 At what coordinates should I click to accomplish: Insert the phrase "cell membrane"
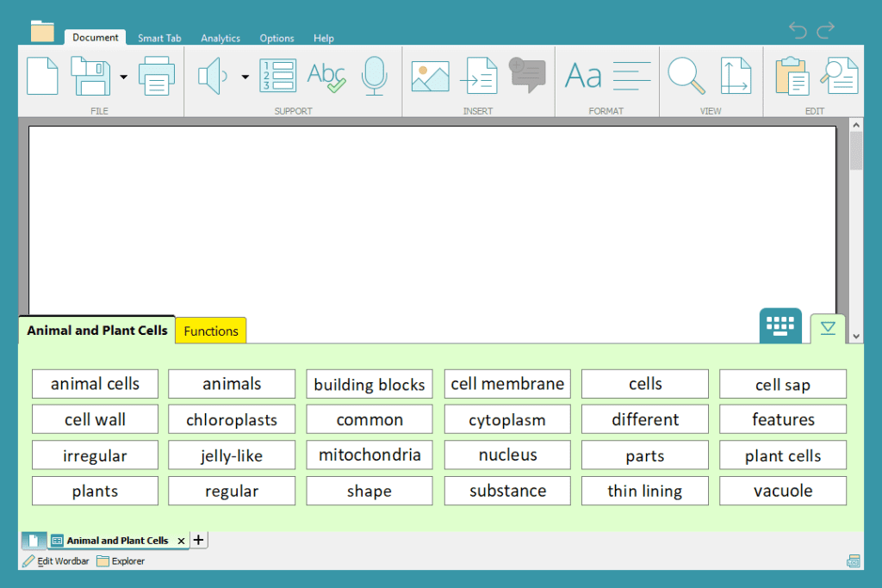[507, 384]
